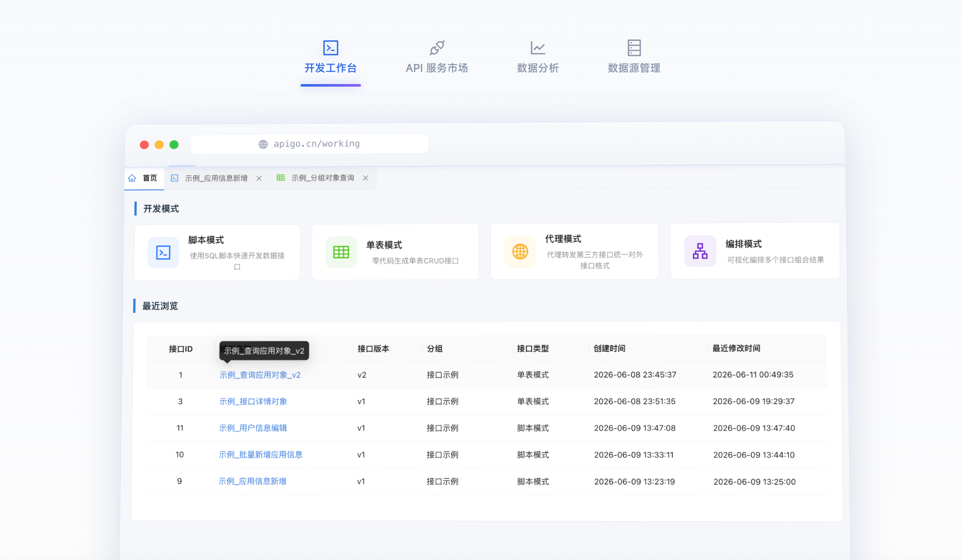Open link 示例_接口详情对象
962x560 pixels.
point(253,402)
